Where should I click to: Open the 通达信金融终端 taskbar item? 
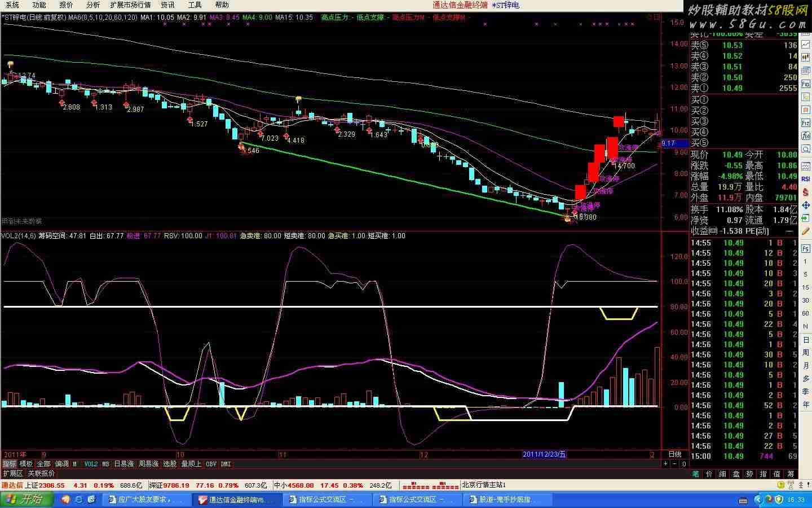(237, 500)
